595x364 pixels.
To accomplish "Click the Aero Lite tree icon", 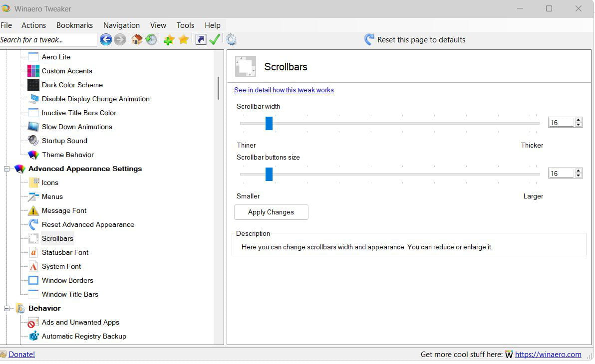I will (33, 57).
